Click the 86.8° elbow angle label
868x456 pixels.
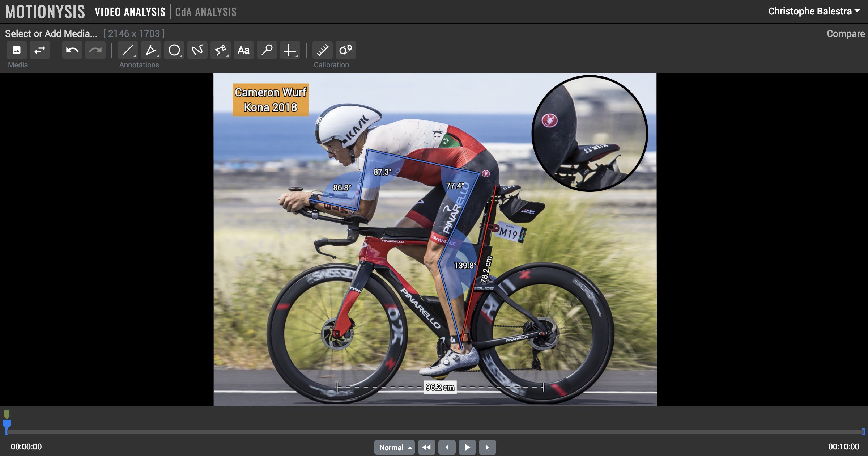pyautogui.click(x=342, y=188)
